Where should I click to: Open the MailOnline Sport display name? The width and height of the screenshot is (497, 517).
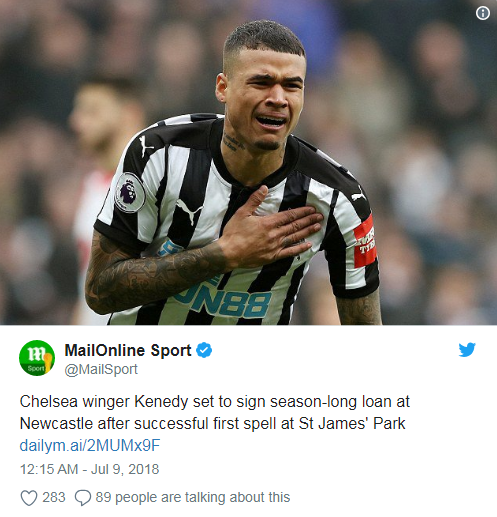[128, 350]
